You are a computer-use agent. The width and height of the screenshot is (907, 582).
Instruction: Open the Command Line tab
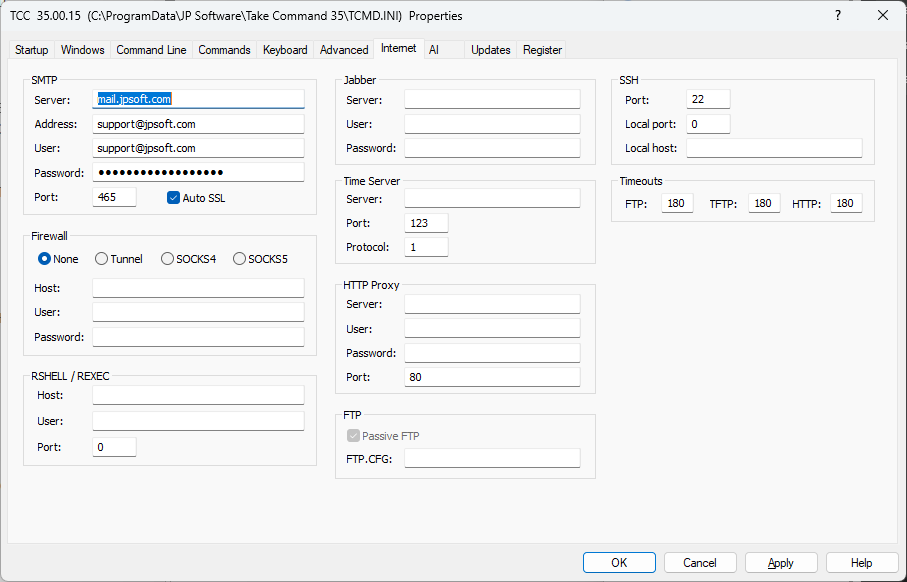point(152,50)
